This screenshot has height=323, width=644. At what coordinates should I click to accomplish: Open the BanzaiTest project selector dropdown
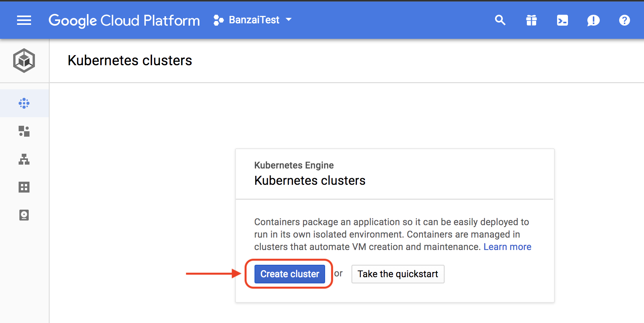(x=252, y=20)
